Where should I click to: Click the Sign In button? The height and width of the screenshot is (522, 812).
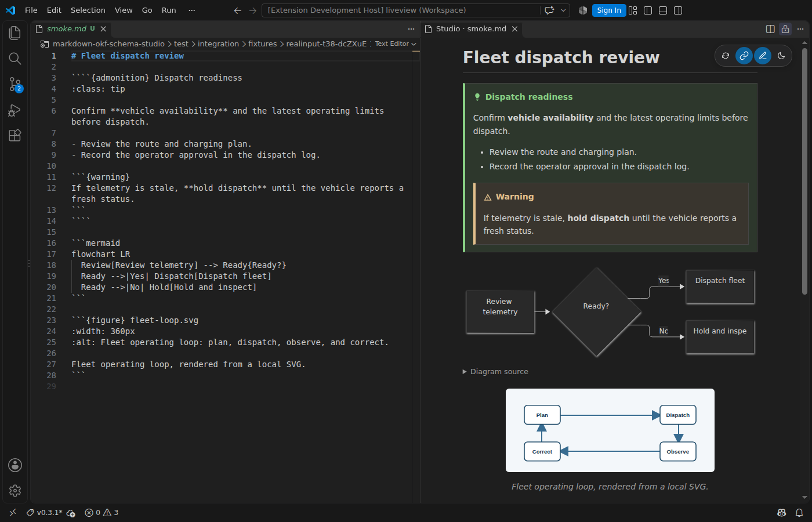609,10
